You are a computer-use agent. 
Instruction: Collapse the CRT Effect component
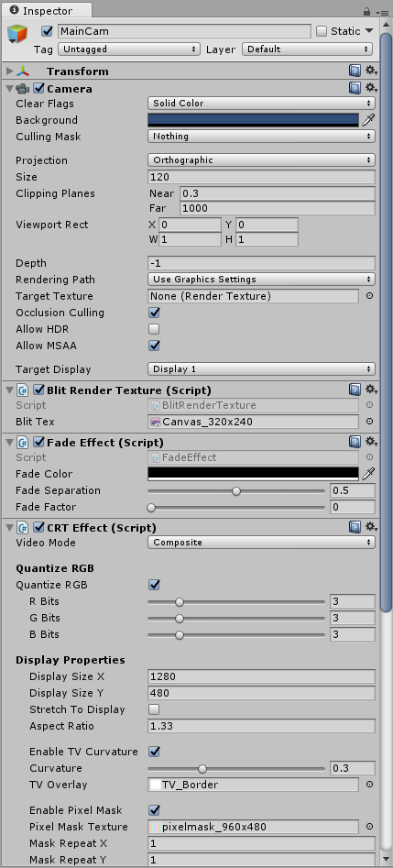tap(9, 527)
